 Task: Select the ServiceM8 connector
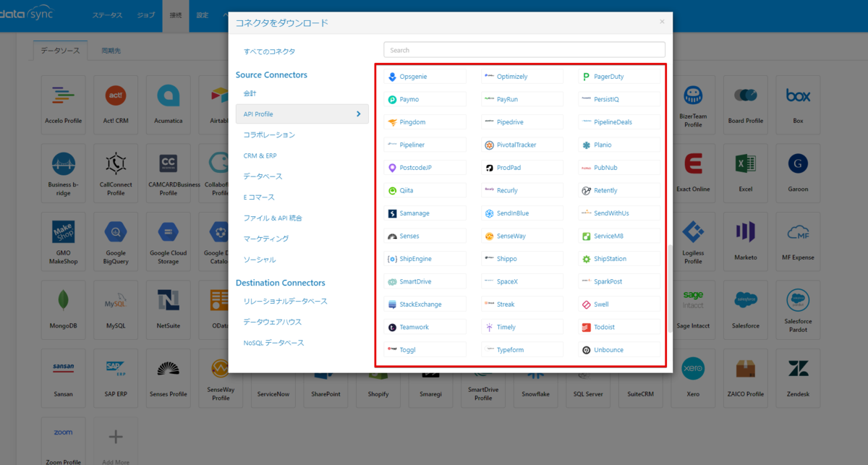[619, 236]
